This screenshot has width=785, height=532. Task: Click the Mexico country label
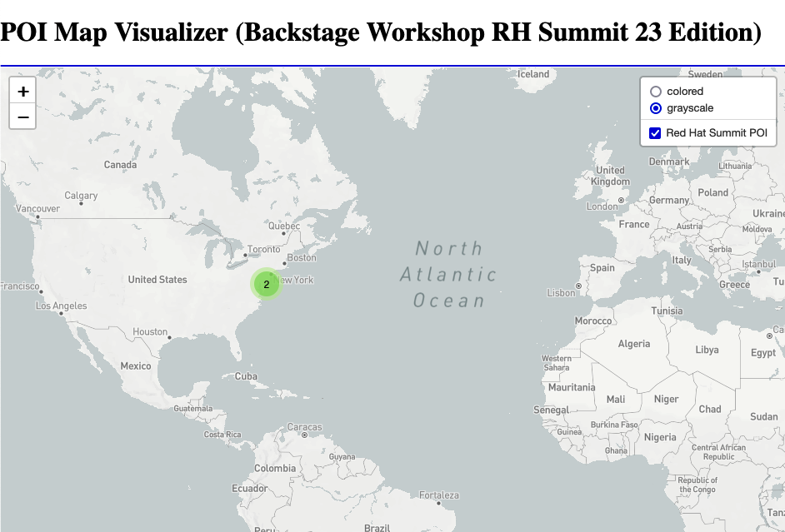136,366
